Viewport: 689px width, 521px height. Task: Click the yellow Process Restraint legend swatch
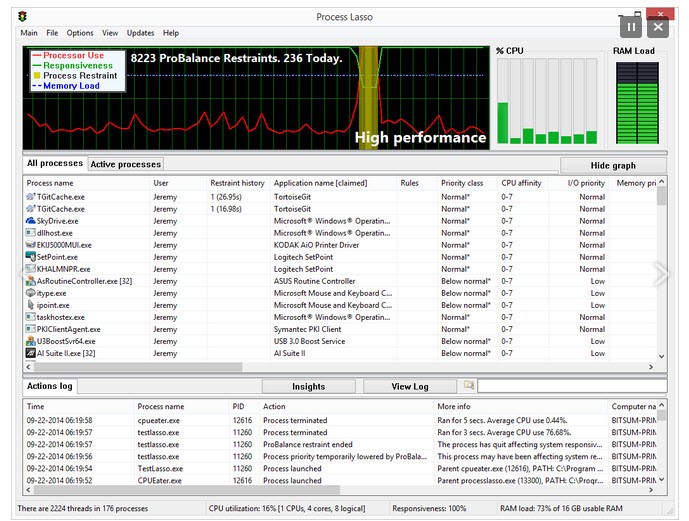pyautogui.click(x=37, y=76)
